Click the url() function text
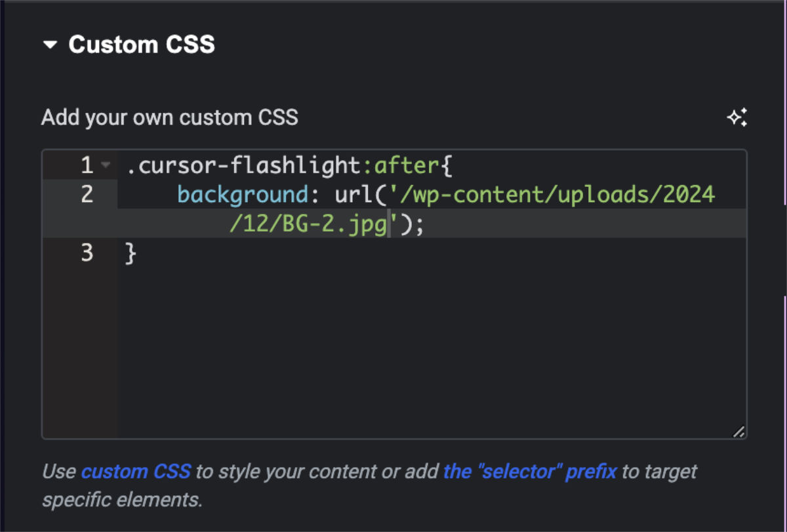Viewport: 787px width, 532px height. tap(357, 194)
